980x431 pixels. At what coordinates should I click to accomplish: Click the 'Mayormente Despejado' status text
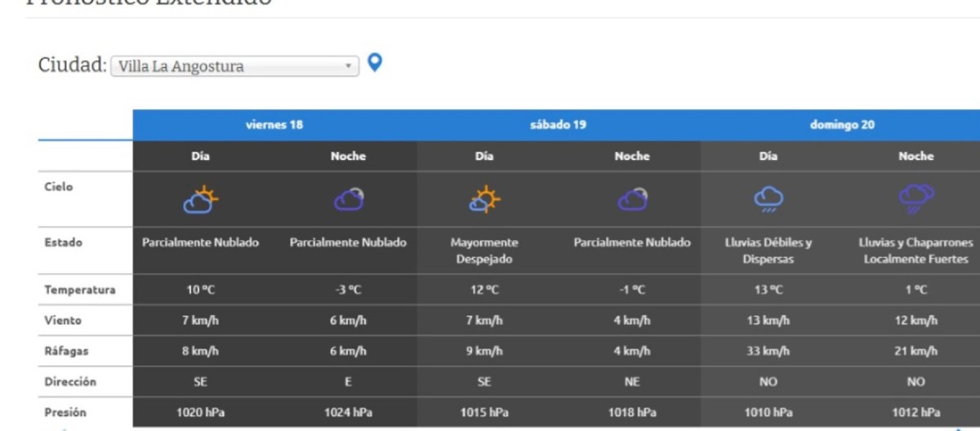[483, 251]
